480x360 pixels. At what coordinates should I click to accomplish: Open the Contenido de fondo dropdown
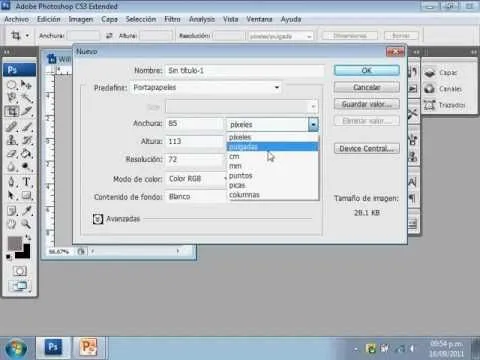[197, 197]
